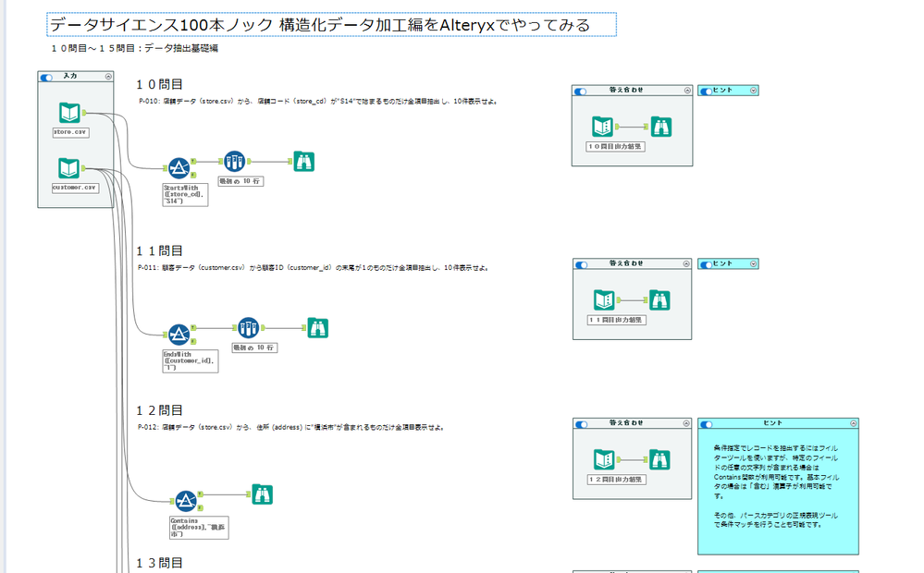Open the Browse tool after question 11 Sample
Screen dimensions: 924x573
[x=317, y=328]
